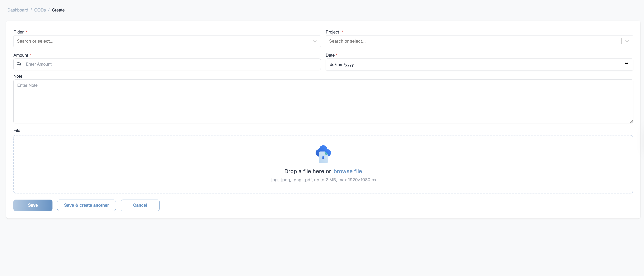Open the browse file link

coord(348,171)
